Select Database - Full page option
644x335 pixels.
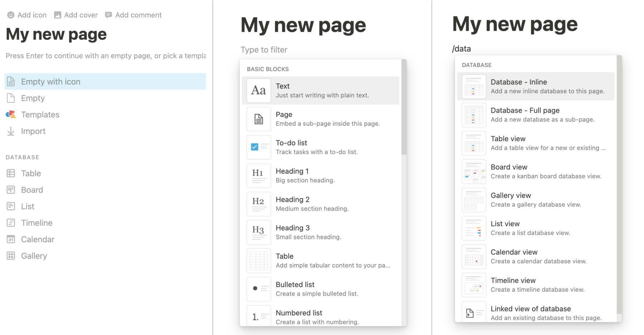(x=535, y=115)
